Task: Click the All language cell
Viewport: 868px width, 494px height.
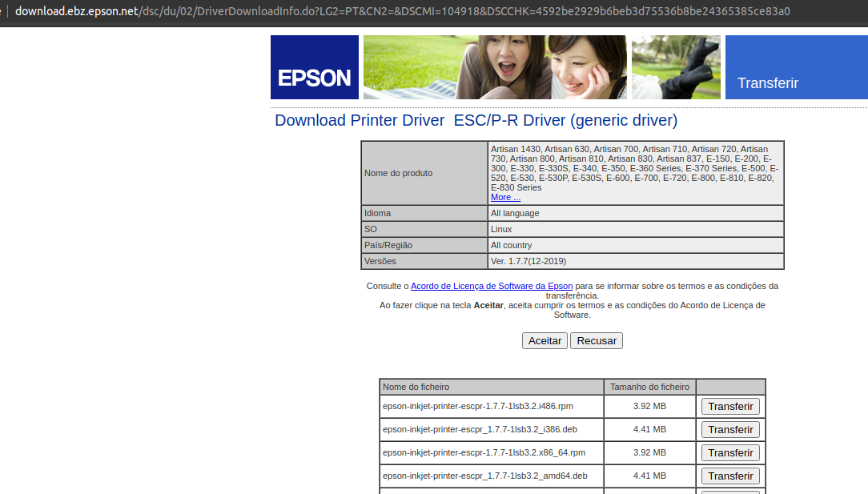Action: [636, 213]
